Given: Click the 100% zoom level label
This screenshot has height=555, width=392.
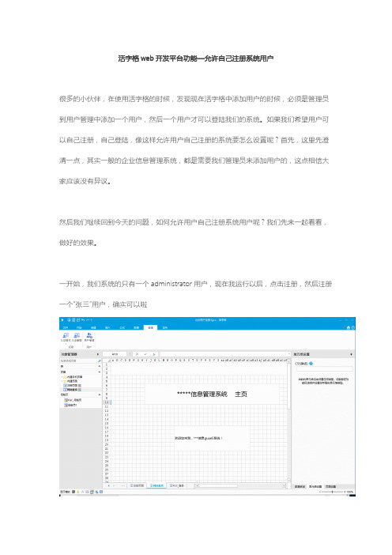Looking at the screenshot, I should click(x=350, y=492).
